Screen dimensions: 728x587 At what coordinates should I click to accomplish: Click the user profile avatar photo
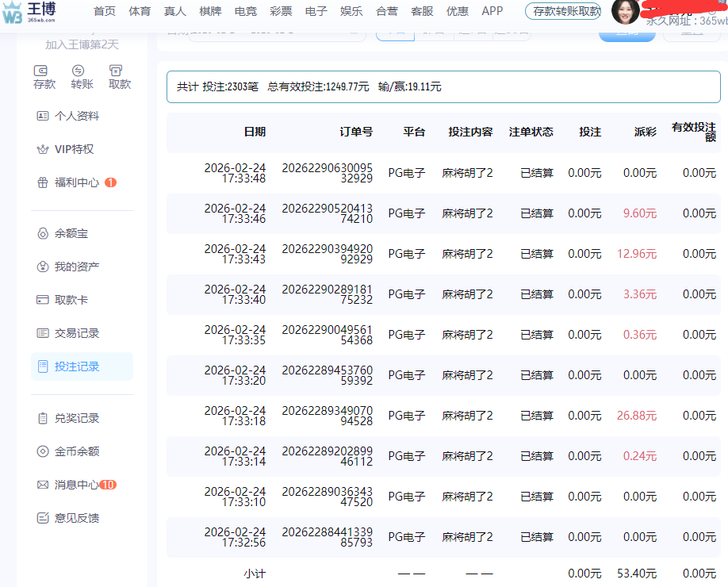(x=626, y=13)
